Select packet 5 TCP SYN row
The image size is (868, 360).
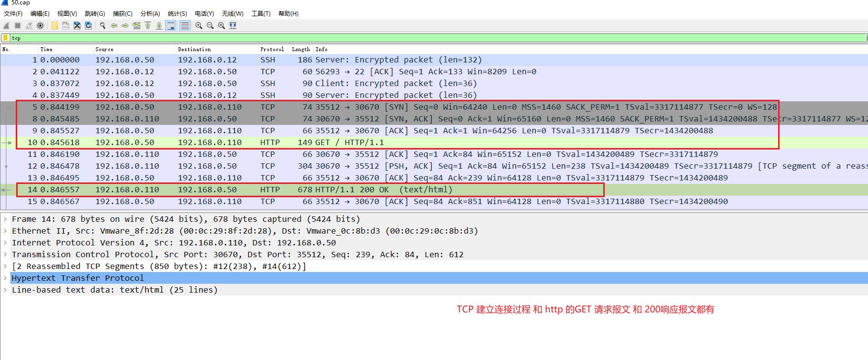[434, 107]
